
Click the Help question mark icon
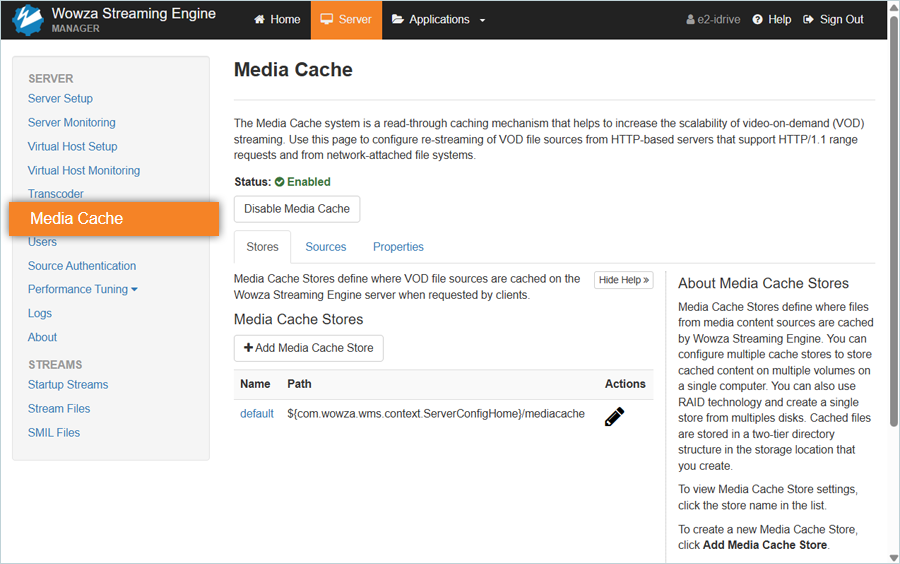click(758, 20)
